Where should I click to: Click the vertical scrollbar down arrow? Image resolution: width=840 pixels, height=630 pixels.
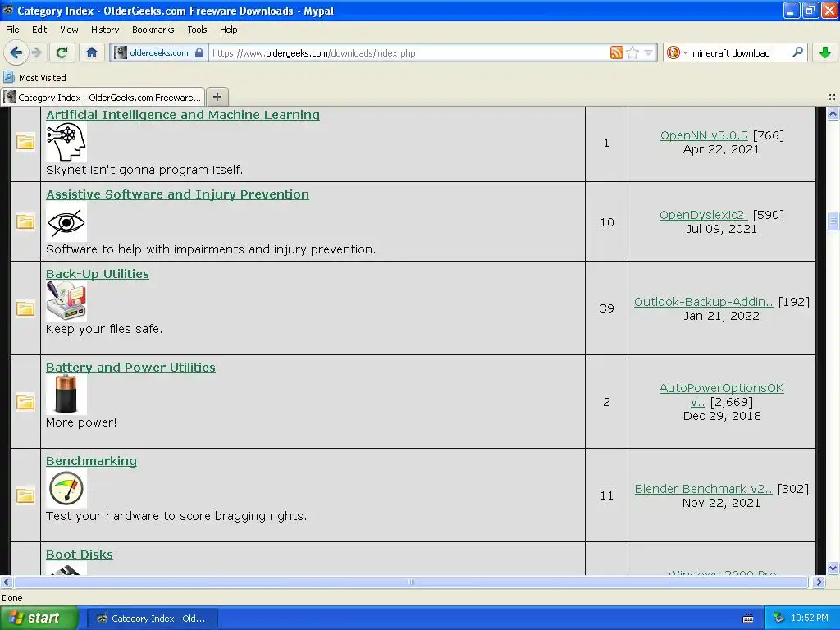tap(833, 568)
